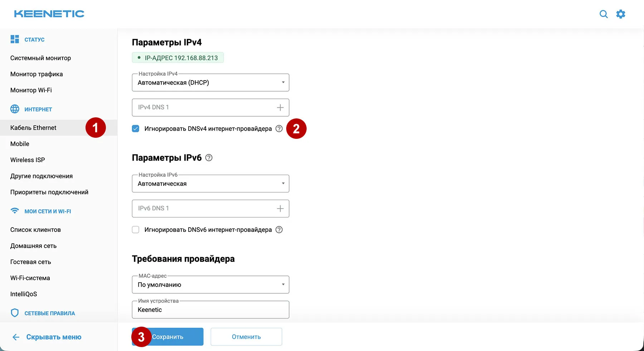Open the Wireless ISP section
Image resolution: width=644 pixels, height=351 pixels.
coord(28,160)
